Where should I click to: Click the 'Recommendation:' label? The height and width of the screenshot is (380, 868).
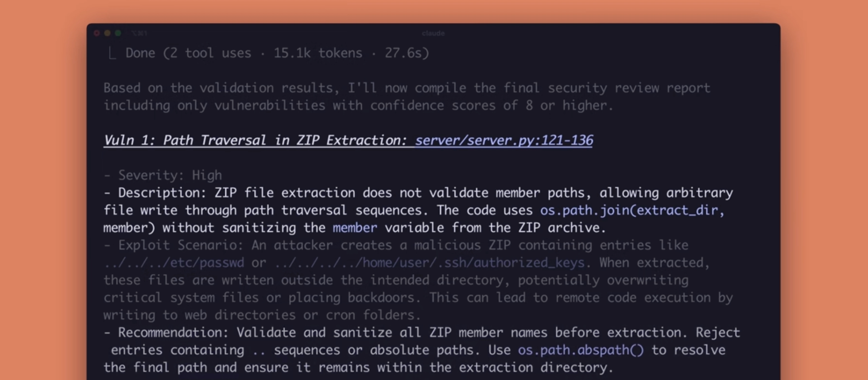(173, 332)
